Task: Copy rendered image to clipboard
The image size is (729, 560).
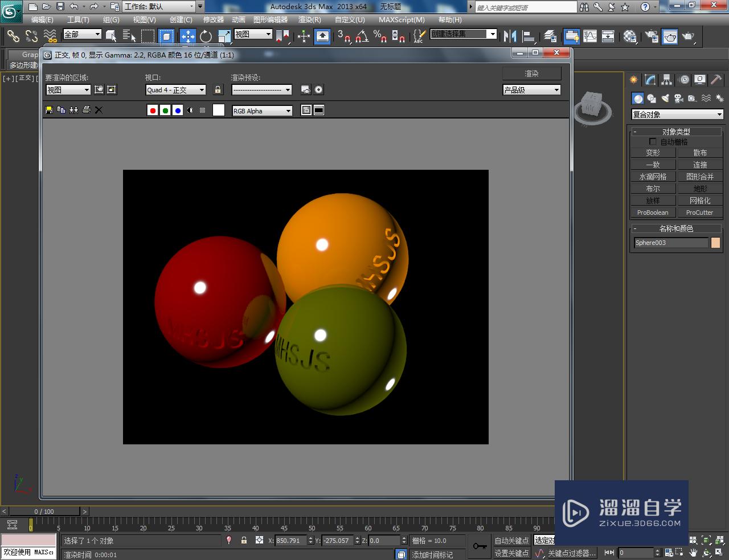Action: point(62,110)
